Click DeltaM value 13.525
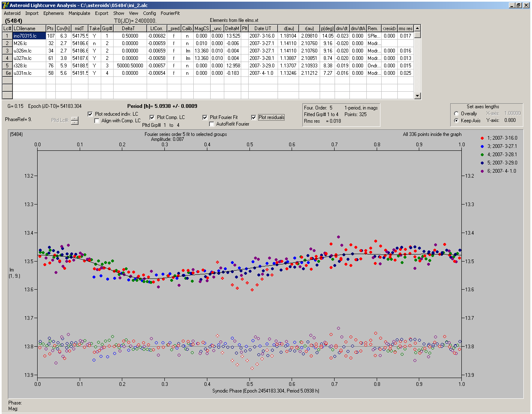Screen dimensions: 532x414 pos(233,36)
